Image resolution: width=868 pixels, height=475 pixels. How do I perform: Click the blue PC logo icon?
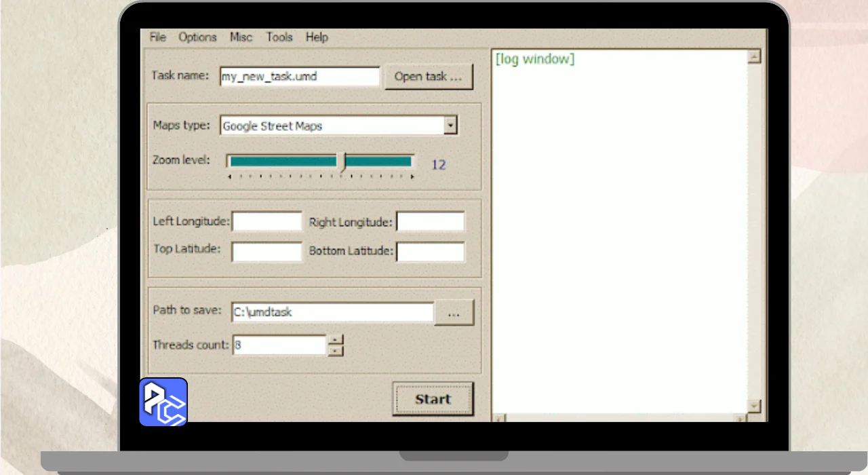tap(163, 402)
